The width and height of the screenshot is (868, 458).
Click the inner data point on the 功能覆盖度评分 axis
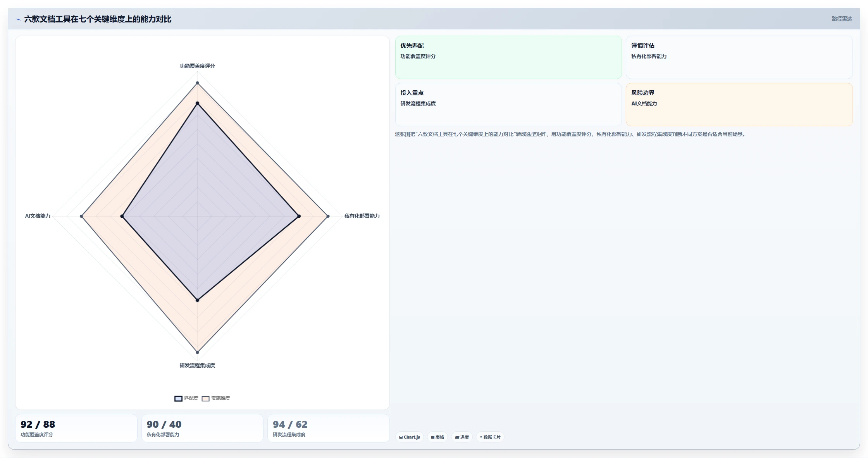pos(197,103)
